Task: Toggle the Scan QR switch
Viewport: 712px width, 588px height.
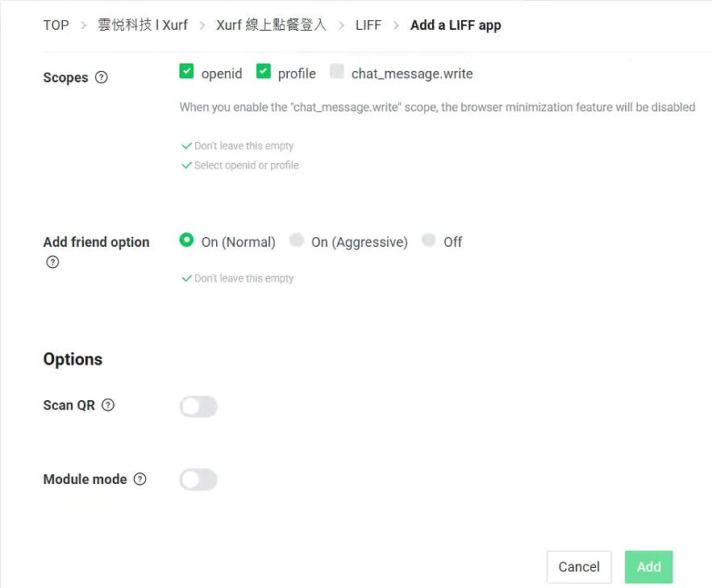Action: point(198,407)
